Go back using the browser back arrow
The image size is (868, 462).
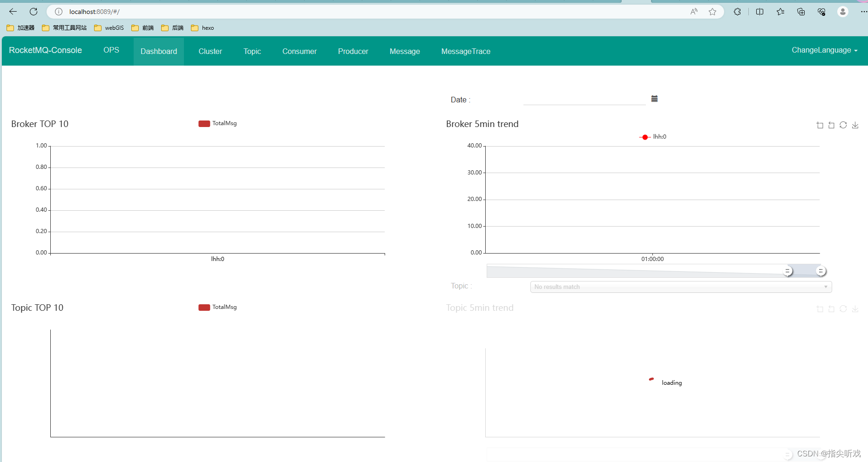click(x=13, y=12)
